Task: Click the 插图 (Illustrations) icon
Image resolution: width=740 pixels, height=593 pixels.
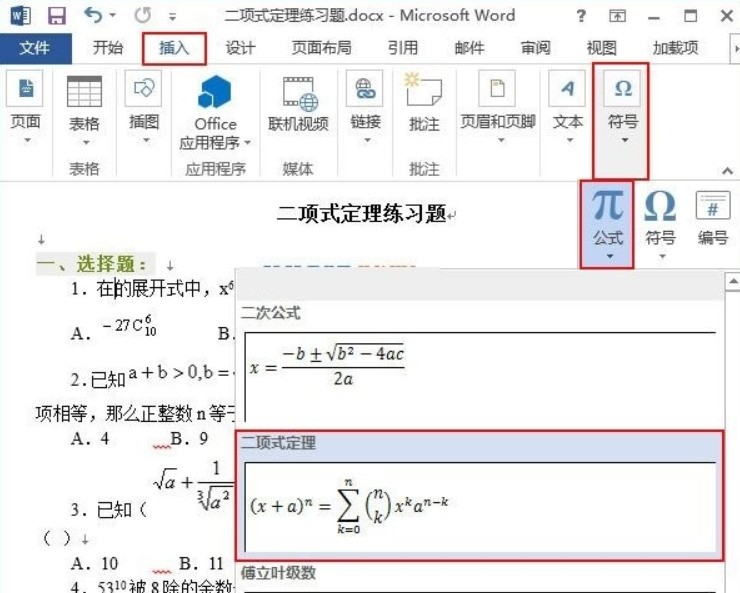Action: tap(143, 88)
